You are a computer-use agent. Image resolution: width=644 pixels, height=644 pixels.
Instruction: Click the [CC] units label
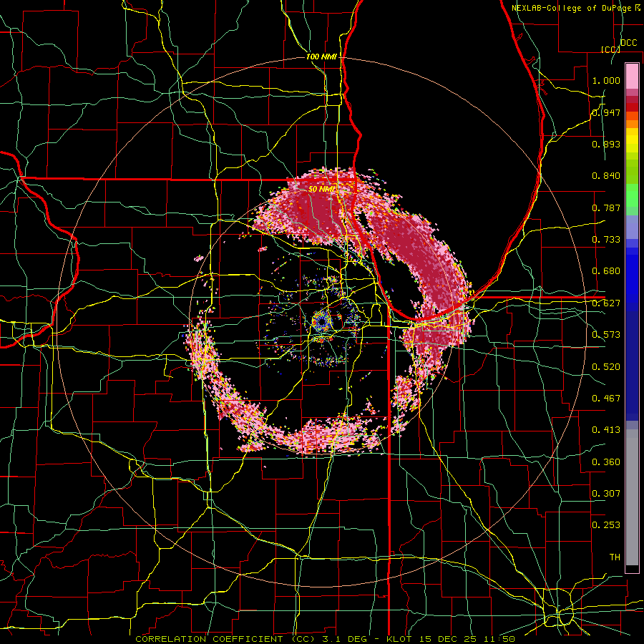point(610,49)
